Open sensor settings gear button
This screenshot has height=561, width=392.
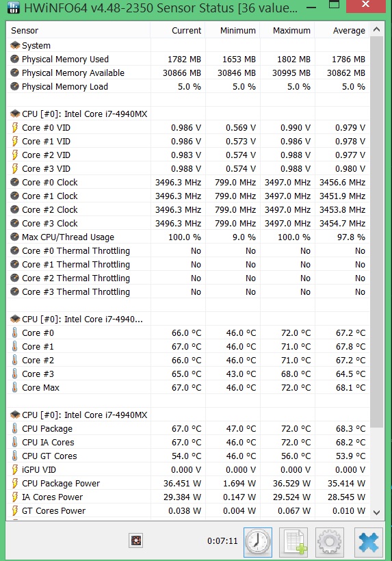(330, 542)
